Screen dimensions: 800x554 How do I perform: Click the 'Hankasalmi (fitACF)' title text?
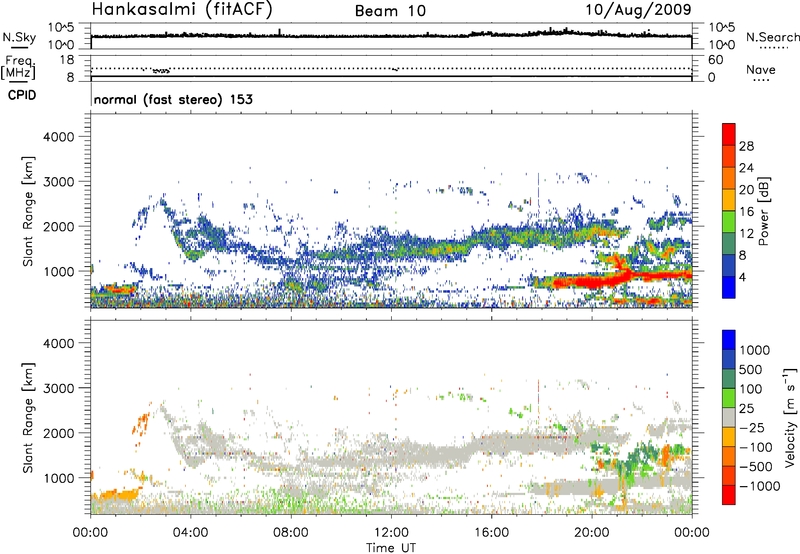click(x=182, y=9)
